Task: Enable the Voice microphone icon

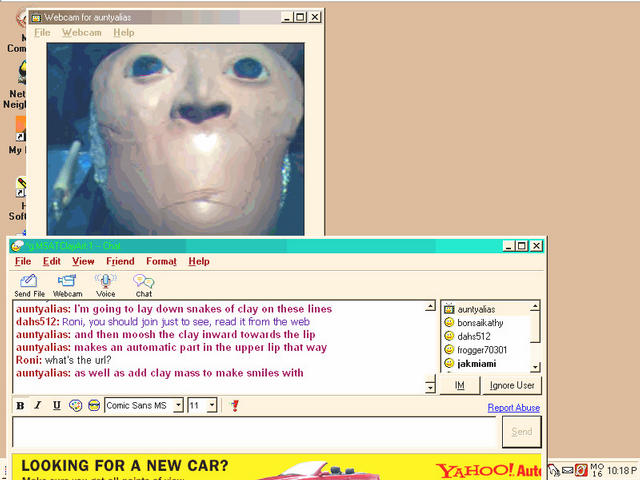Action: [105, 285]
